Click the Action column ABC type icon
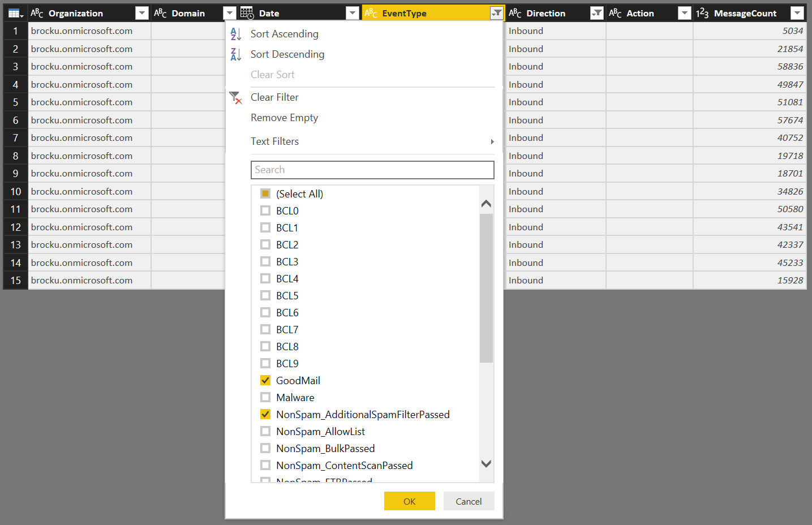This screenshot has height=525, width=812. pos(615,13)
